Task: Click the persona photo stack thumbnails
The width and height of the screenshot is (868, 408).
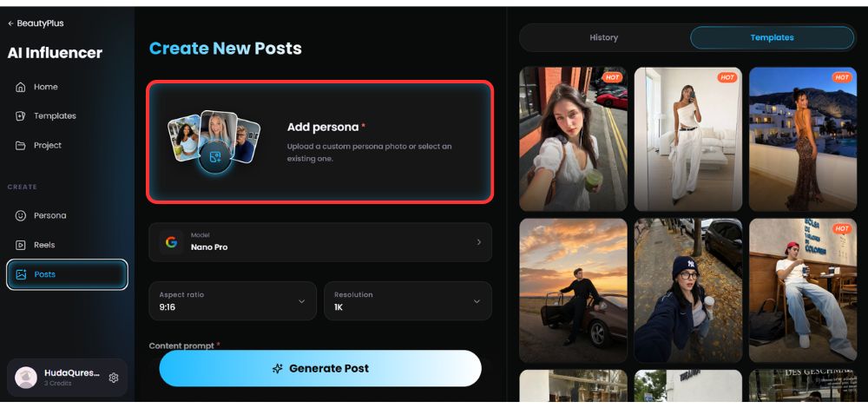Action: (x=214, y=141)
